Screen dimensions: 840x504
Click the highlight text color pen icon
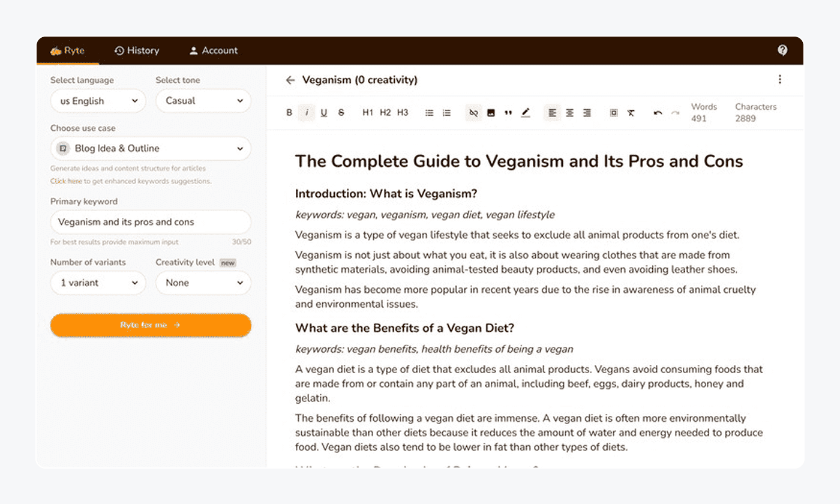click(x=526, y=113)
